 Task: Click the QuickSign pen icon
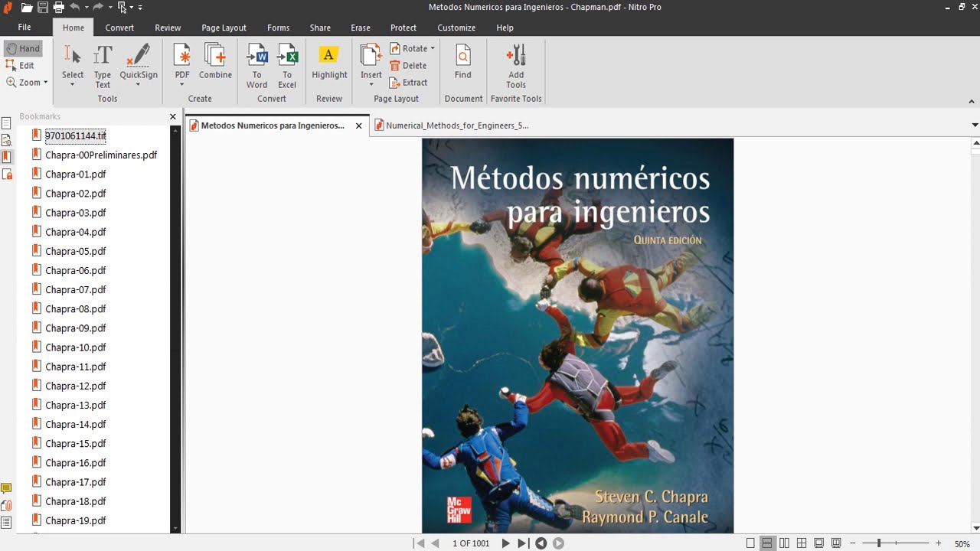tap(139, 55)
